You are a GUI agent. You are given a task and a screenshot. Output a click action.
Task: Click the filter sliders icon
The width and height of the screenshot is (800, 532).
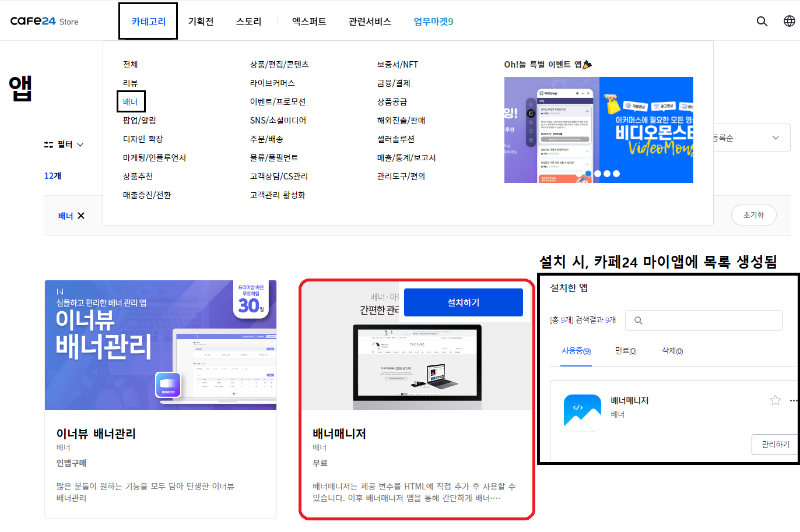pyautogui.click(x=49, y=145)
